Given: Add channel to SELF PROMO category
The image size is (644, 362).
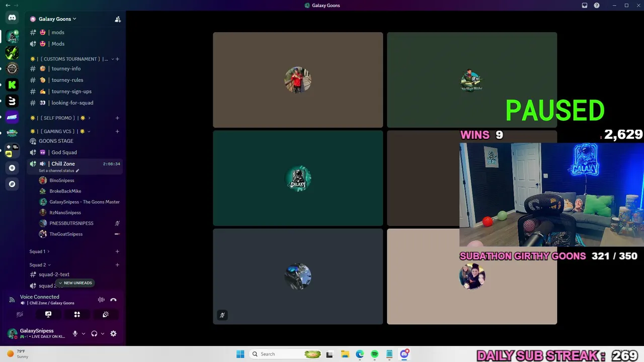Looking at the screenshot, I should (117, 118).
